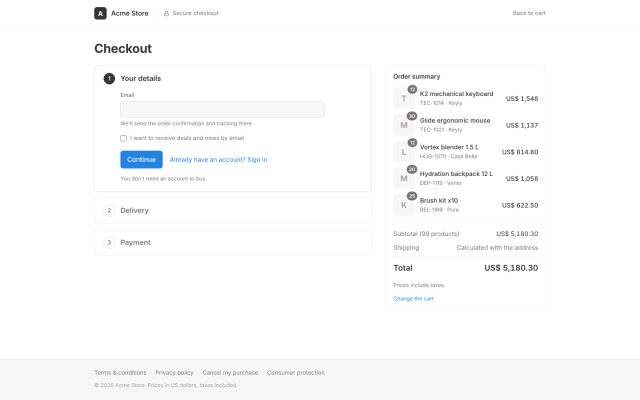
Task: Open 'Cancel my purchase' footer link
Action: point(230,373)
